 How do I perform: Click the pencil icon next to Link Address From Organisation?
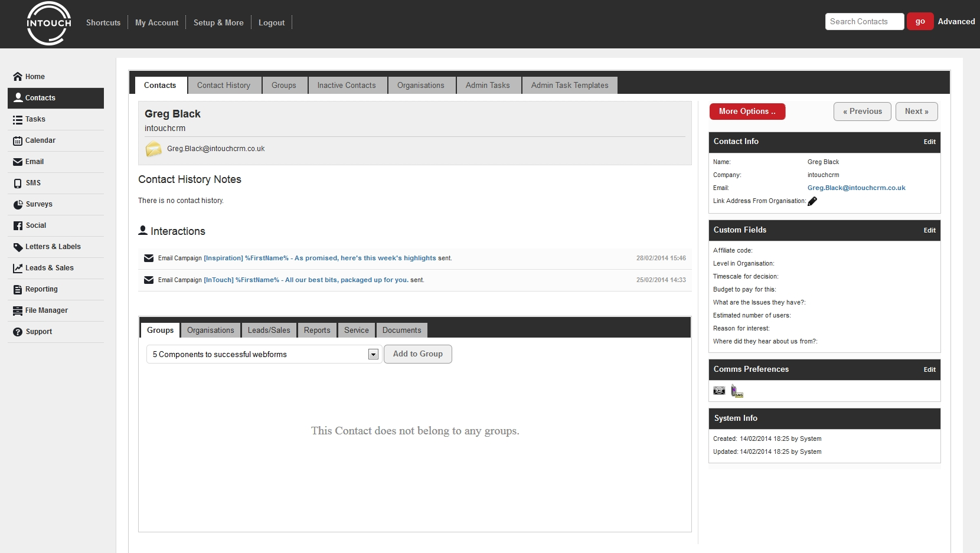pos(812,201)
